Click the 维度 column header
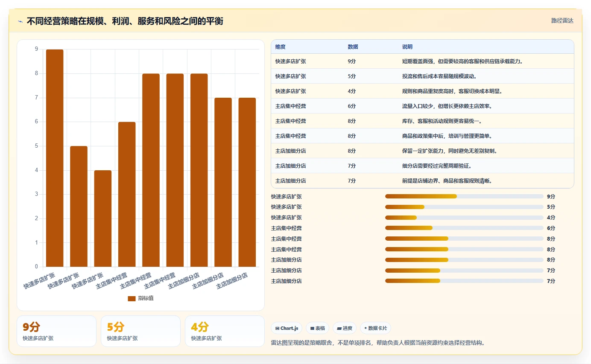591x364 pixels. (281, 47)
